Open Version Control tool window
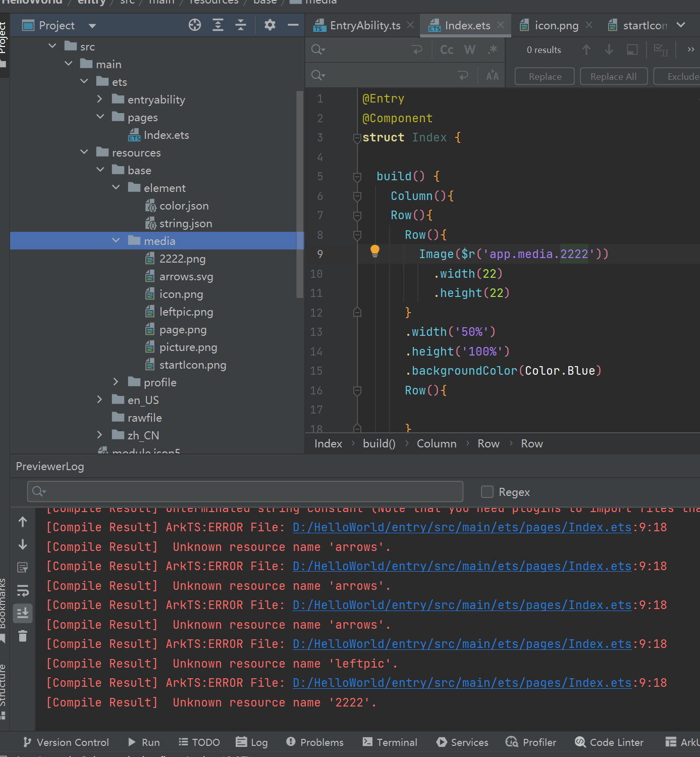This screenshot has height=757, width=700. [66, 742]
